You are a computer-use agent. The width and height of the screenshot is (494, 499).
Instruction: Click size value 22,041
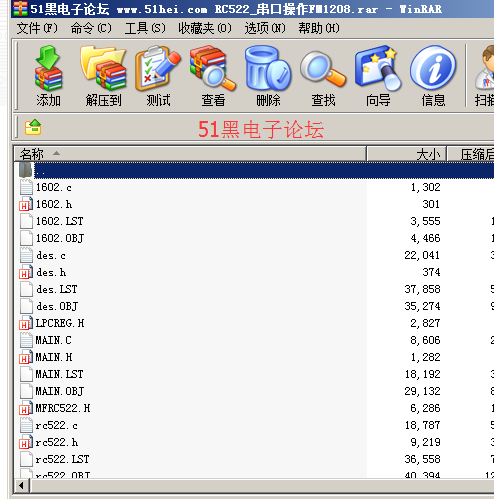(422, 255)
